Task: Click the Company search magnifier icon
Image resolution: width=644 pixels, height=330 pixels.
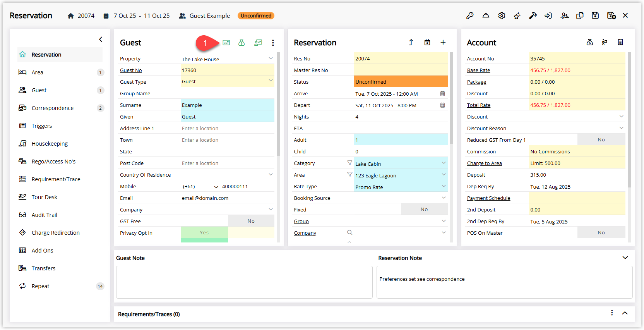Action: tap(350, 232)
